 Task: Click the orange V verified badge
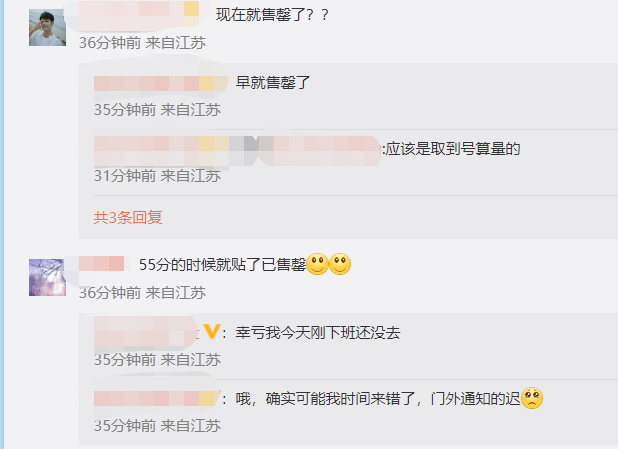click(212, 332)
